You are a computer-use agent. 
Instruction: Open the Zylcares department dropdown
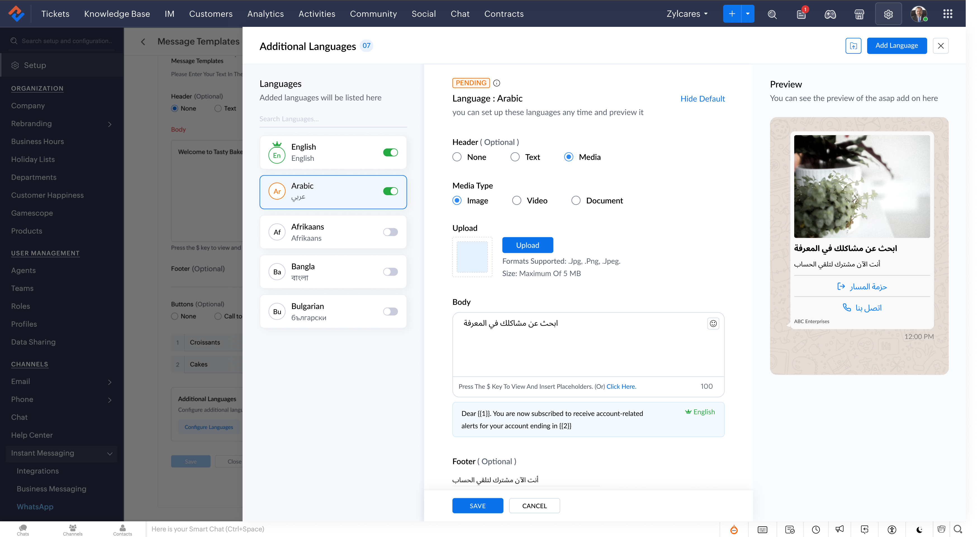[687, 14]
